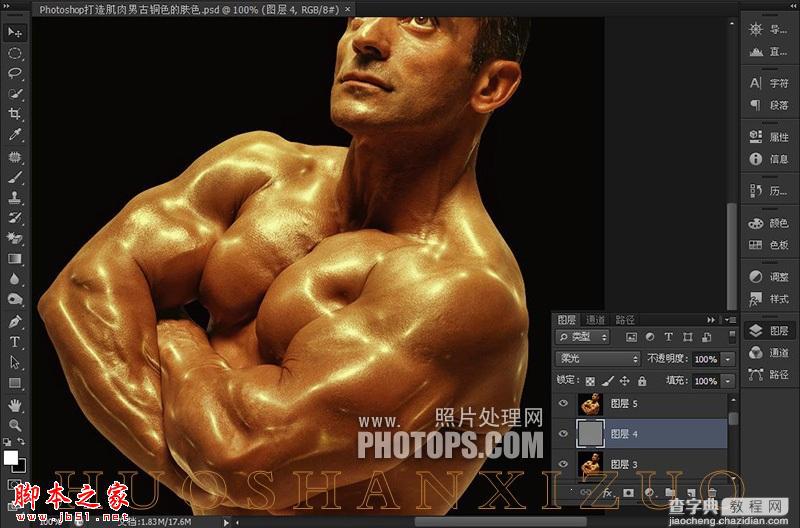
Task: Hide layer 图层 5 with its eye icon
Action: pos(563,404)
